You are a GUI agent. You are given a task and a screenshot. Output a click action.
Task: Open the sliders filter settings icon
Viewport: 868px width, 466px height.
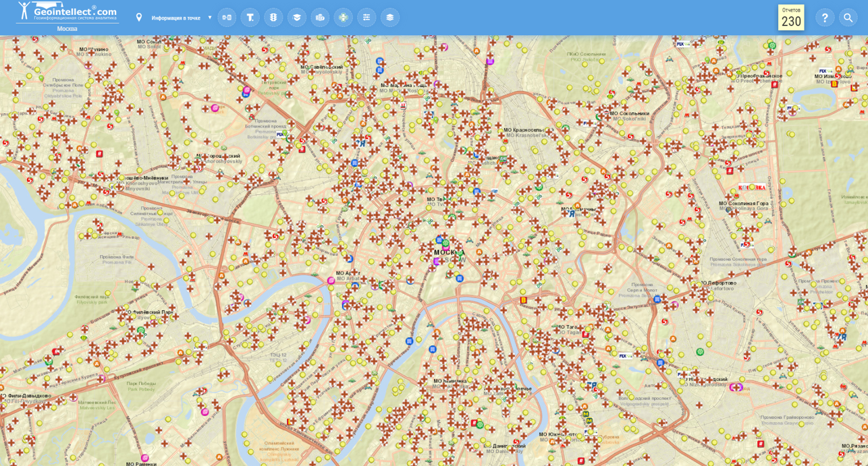[367, 18]
